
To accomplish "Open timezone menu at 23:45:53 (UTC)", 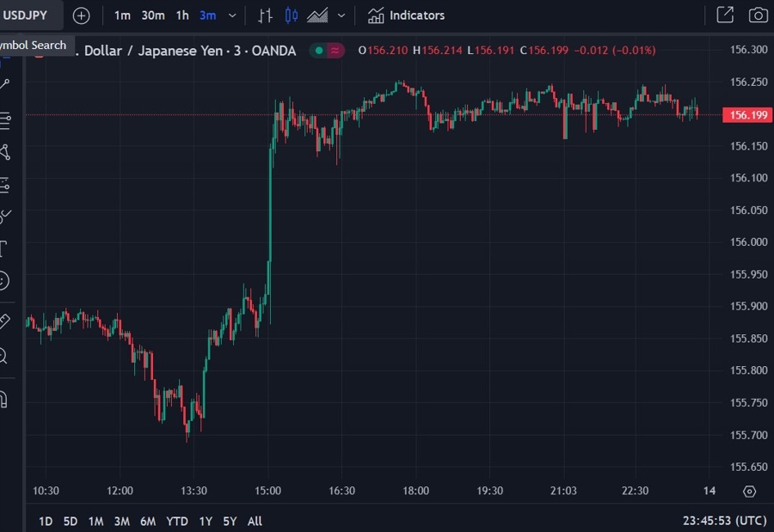I will pos(725,521).
